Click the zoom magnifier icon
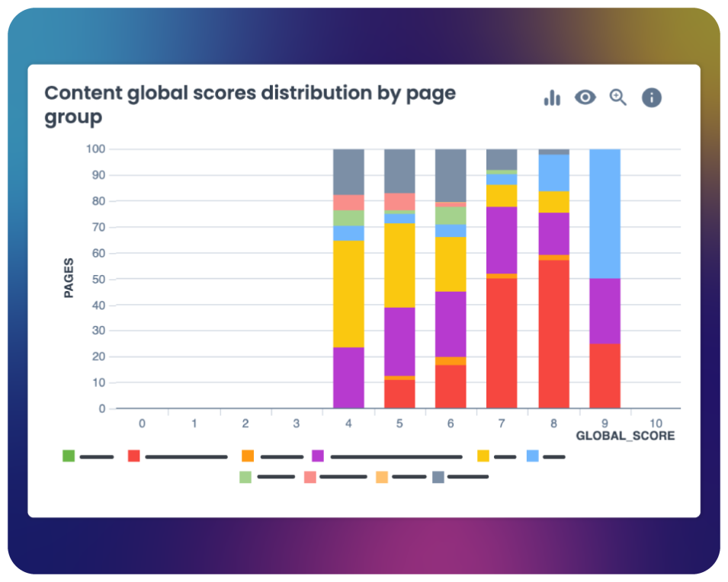 tap(618, 98)
